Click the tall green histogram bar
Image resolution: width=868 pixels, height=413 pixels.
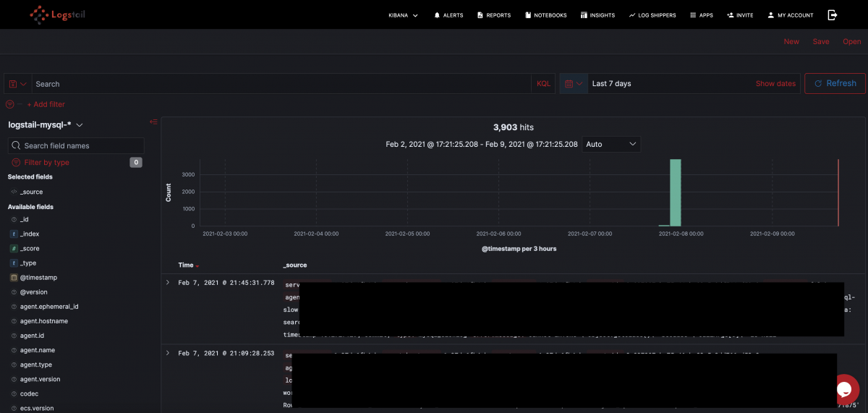(676, 192)
